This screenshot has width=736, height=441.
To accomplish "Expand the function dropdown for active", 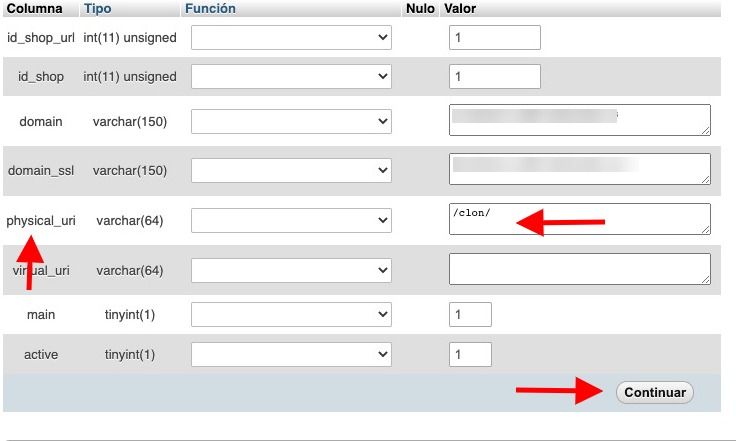I will [x=291, y=354].
